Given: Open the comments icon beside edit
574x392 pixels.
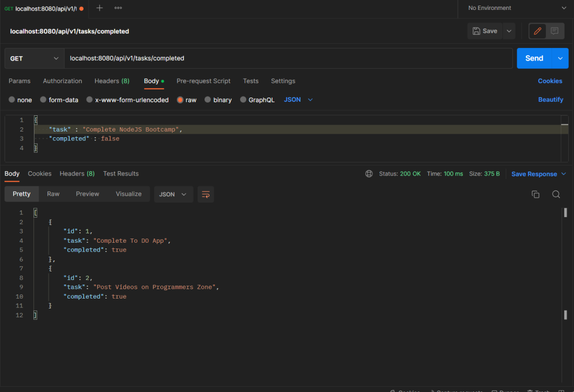Looking at the screenshot, I should (555, 31).
